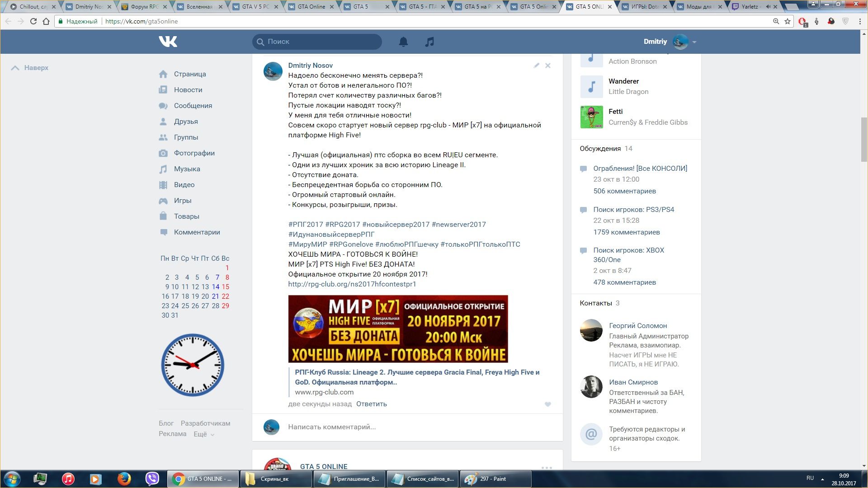Open the music player note icon

(429, 42)
